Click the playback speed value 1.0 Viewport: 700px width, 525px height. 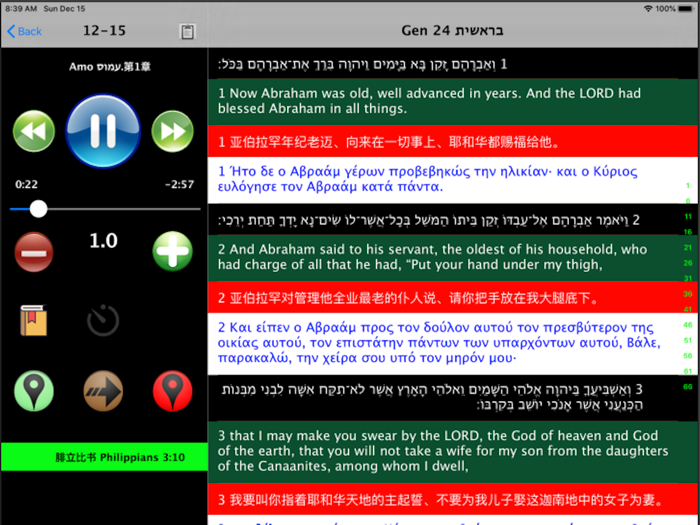(x=104, y=241)
